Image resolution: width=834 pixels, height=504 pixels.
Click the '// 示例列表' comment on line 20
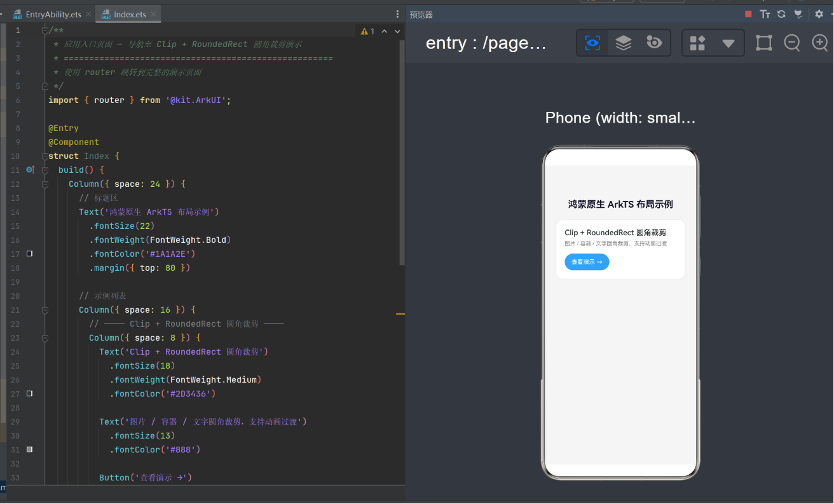tap(102, 296)
